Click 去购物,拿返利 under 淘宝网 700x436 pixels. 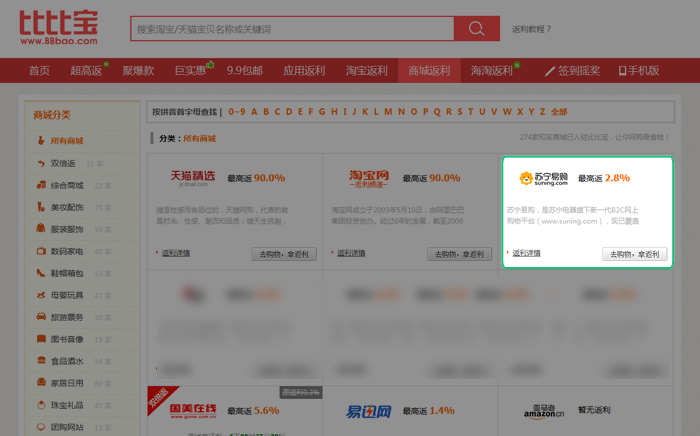pos(459,254)
